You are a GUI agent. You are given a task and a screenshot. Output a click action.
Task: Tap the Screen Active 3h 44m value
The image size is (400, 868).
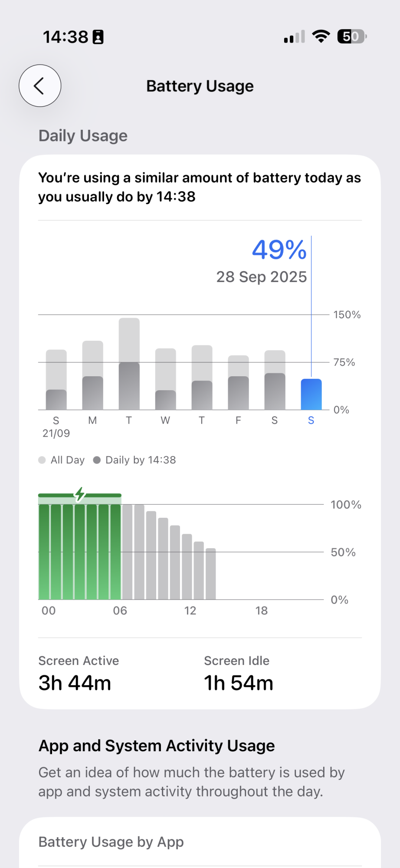[x=75, y=683]
